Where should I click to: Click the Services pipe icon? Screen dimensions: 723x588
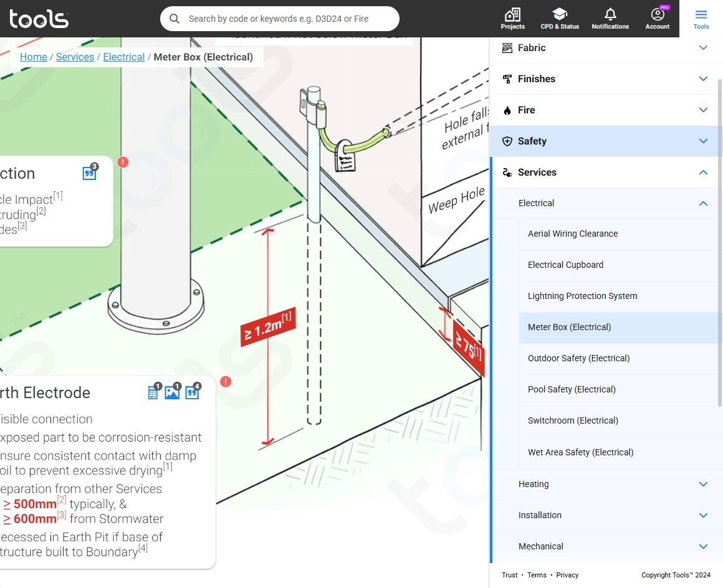(507, 173)
